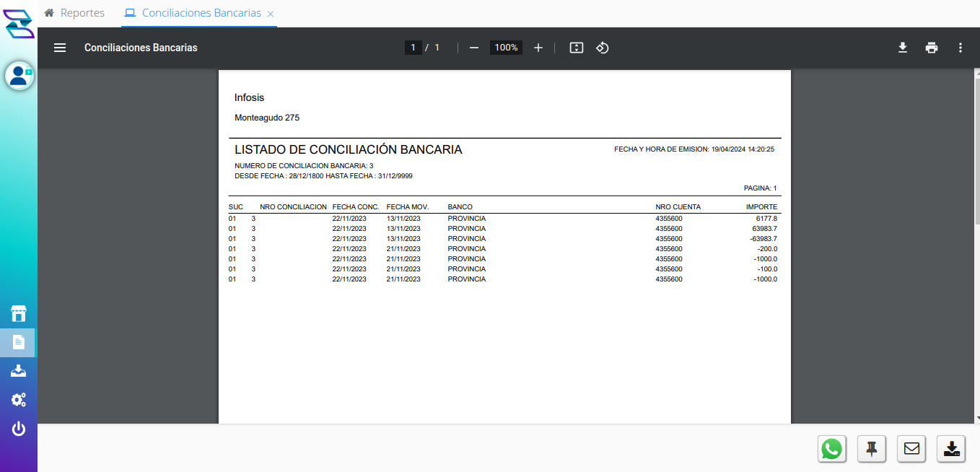This screenshot has width=980, height=472.
Task: Click the download tray icon in sidebar
Action: 19,371
